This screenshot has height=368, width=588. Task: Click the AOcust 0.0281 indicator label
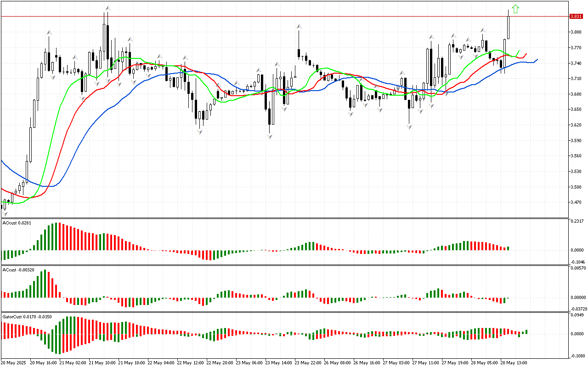[x=17, y=223]
